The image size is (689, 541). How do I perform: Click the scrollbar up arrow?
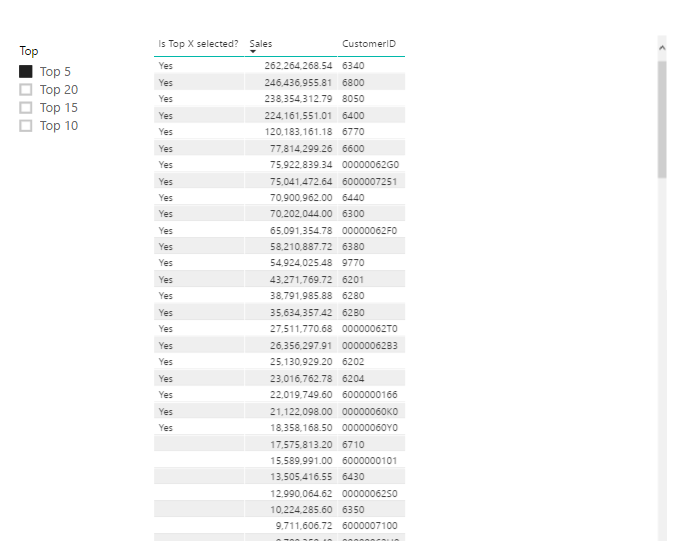point(662,48)
